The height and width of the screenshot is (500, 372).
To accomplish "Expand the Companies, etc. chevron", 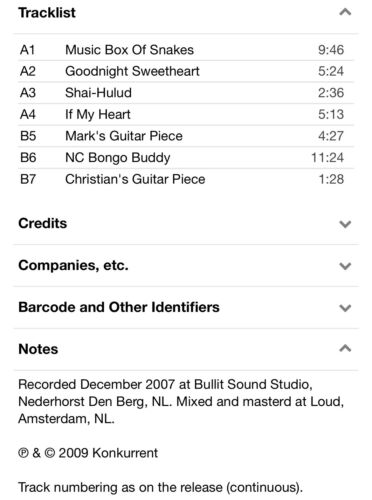I will tap(345, 266).
